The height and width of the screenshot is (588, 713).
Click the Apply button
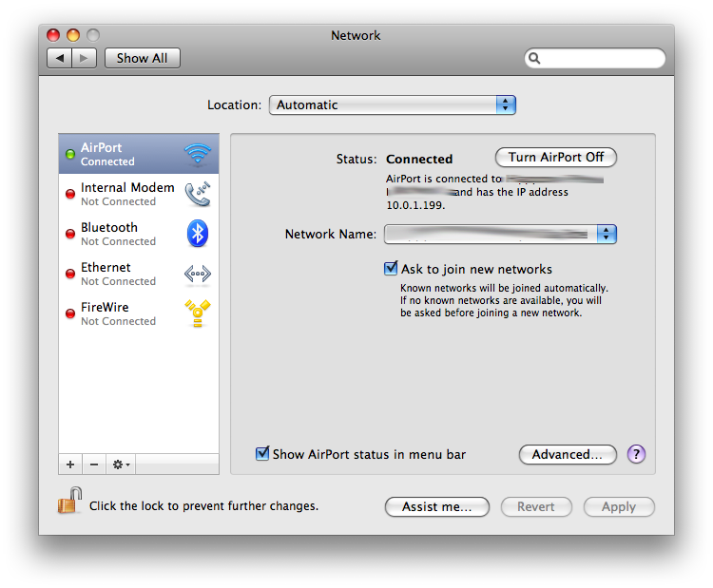tap(619, 506)
